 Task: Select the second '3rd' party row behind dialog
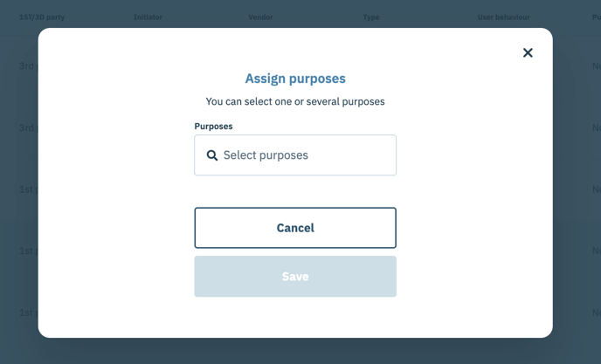[x=28, y=127]
